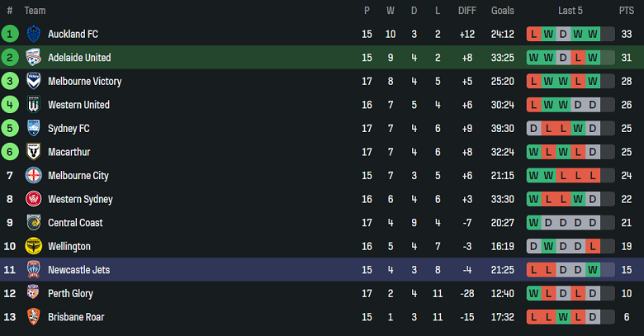The height and width of the screenshot is (336, 644).
Task: Click the Auckland FC club crest
Action: click(34, 34)
